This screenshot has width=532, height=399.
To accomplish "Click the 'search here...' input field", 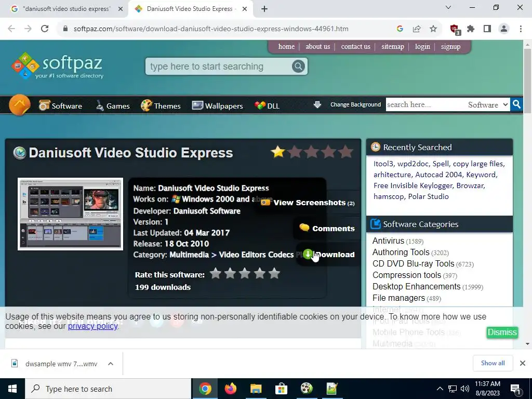I will click(425, 104).
